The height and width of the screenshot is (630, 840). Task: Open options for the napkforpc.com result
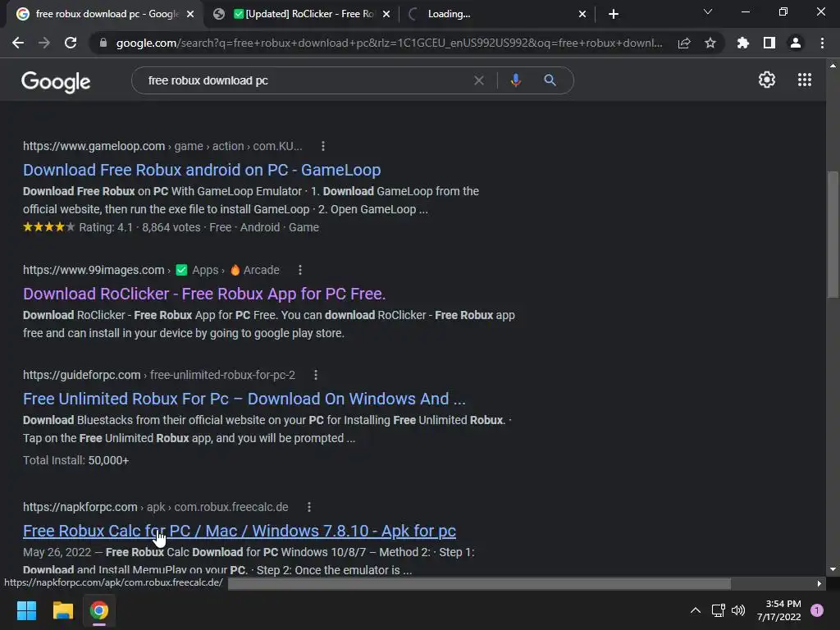pyautogui.click(x=308, y=507)
